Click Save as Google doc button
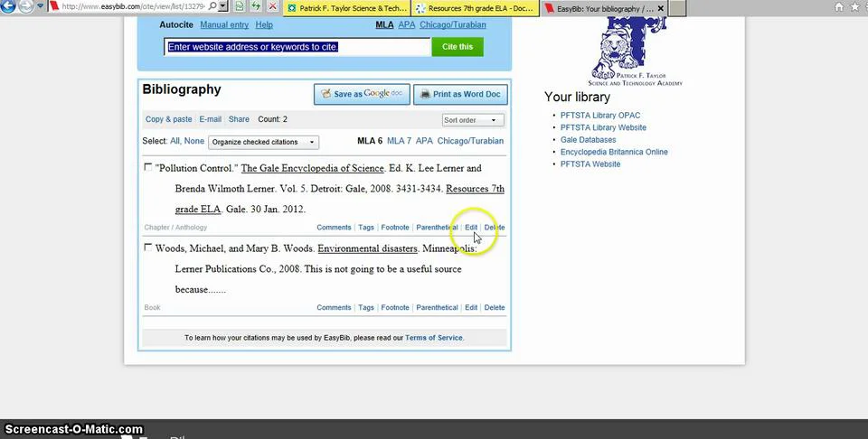 point(362,94)
